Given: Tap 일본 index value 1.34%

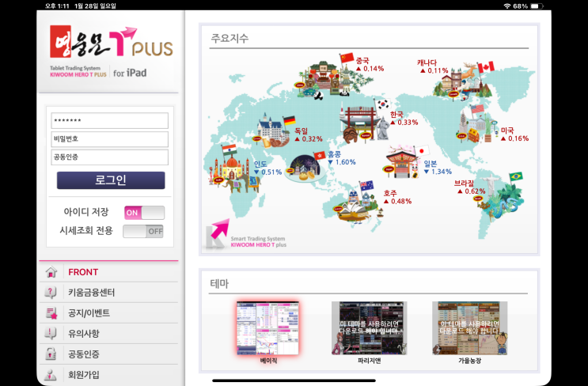Looking at the screenshot, I should click(x=438, y=172).
